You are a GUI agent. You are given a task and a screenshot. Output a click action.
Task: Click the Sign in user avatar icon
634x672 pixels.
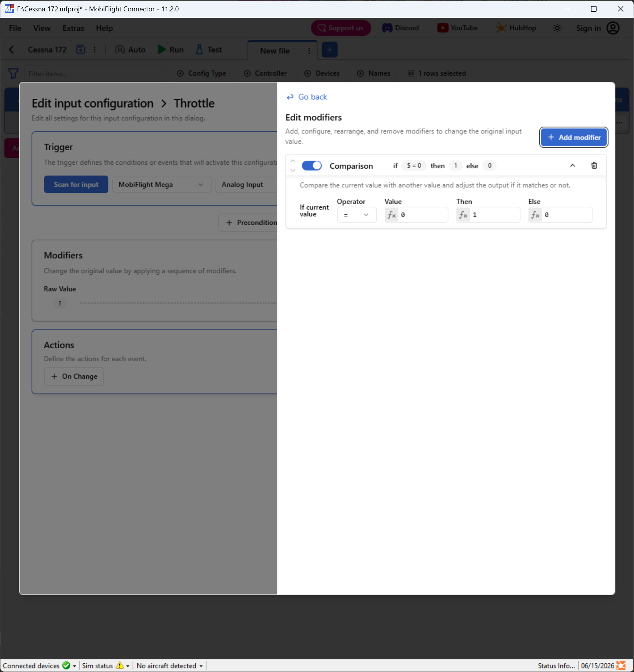(613, 28)
